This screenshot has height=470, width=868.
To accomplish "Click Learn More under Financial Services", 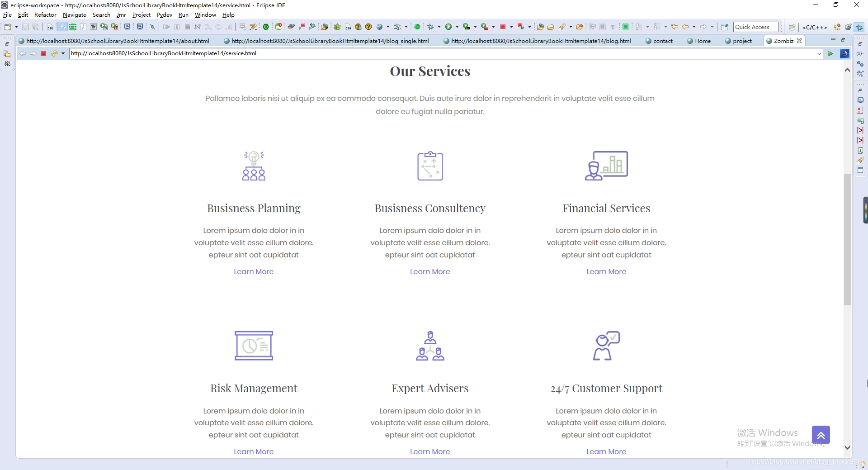I will (x=606, y=271).
